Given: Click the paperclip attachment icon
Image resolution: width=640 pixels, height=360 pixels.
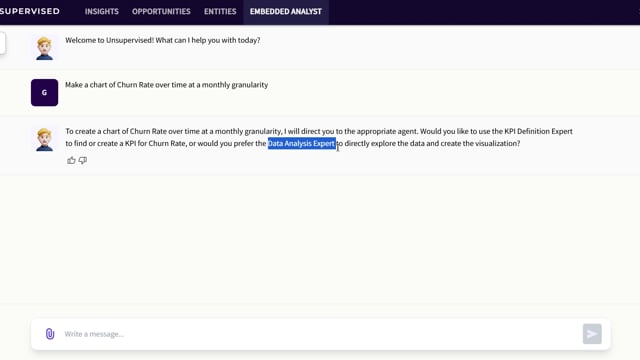Looking at the screenshot, I should tap(50, 334).
